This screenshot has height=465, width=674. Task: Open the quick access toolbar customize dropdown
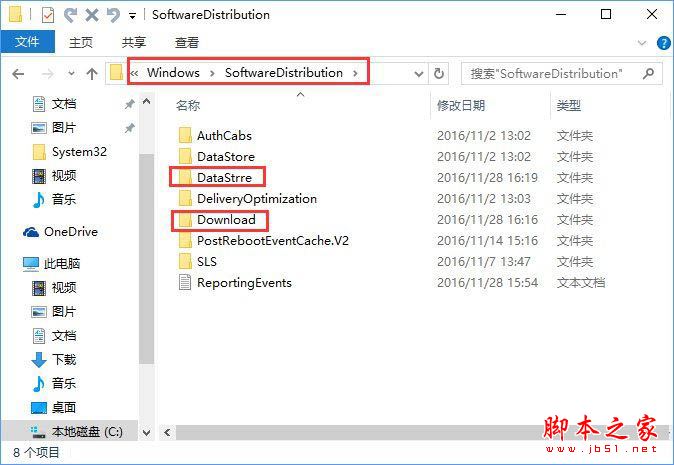pos(133,16)
